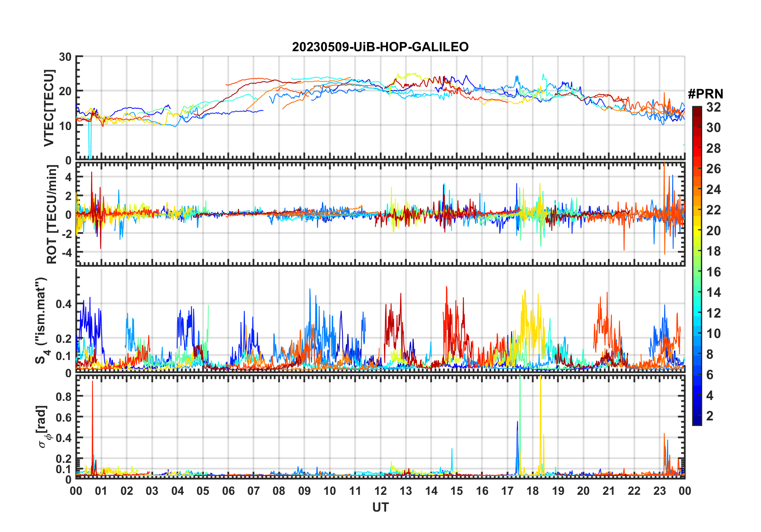Click hour 06 on the UT axis

[228, 491]
